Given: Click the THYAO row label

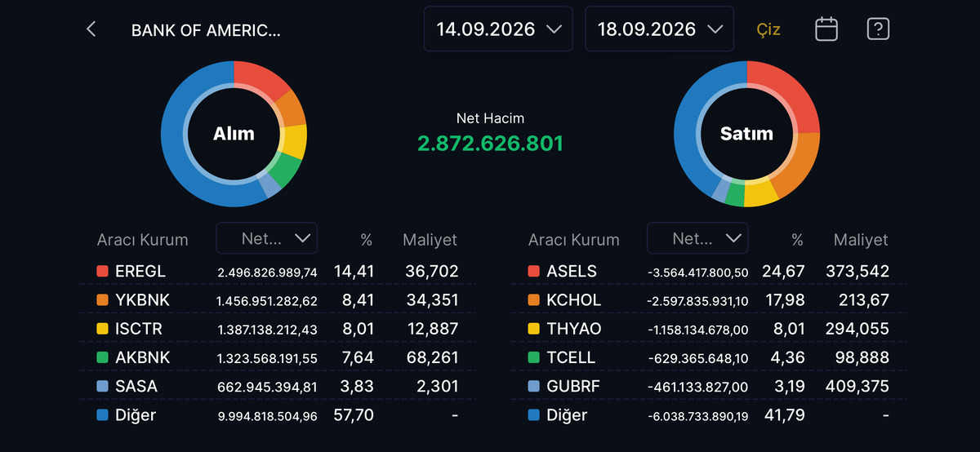Looking at the screenshot, I should click(x=574, y=329).
